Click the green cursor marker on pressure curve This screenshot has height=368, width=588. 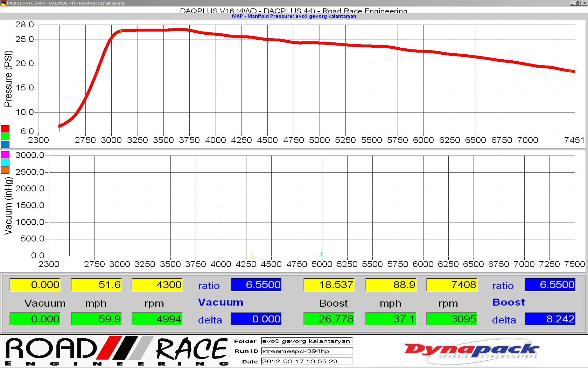[121, 31]
